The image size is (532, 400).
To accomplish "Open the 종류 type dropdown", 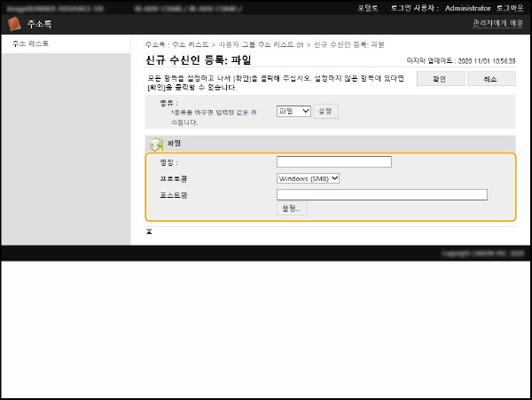I will (293, 111).
